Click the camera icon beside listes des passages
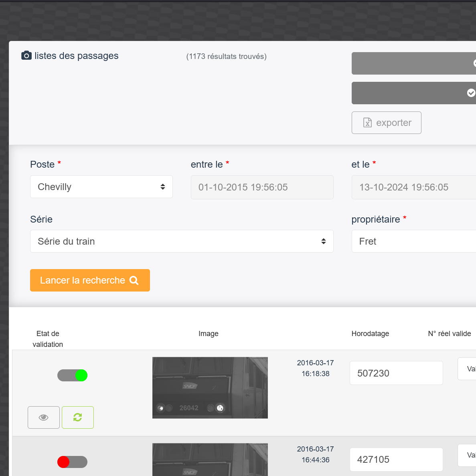The height and width of the screenshot is (476, 476). pos(26,56)
